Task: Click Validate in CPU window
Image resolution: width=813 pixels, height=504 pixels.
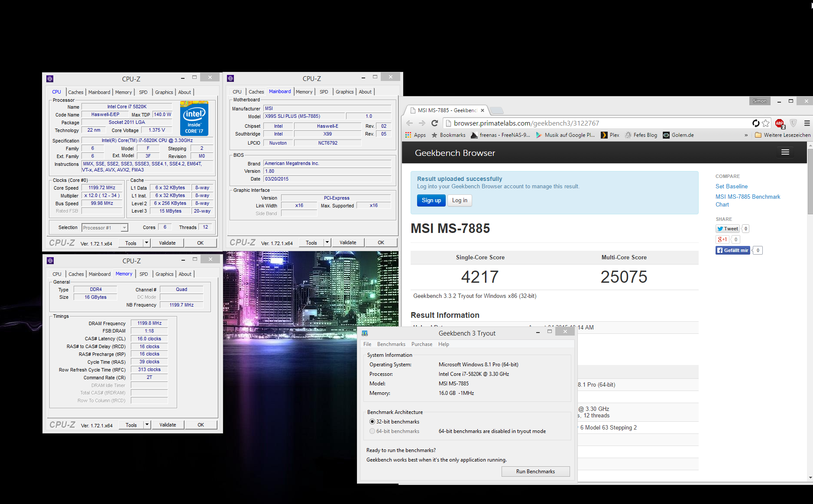Action: [x=167, y=243]
